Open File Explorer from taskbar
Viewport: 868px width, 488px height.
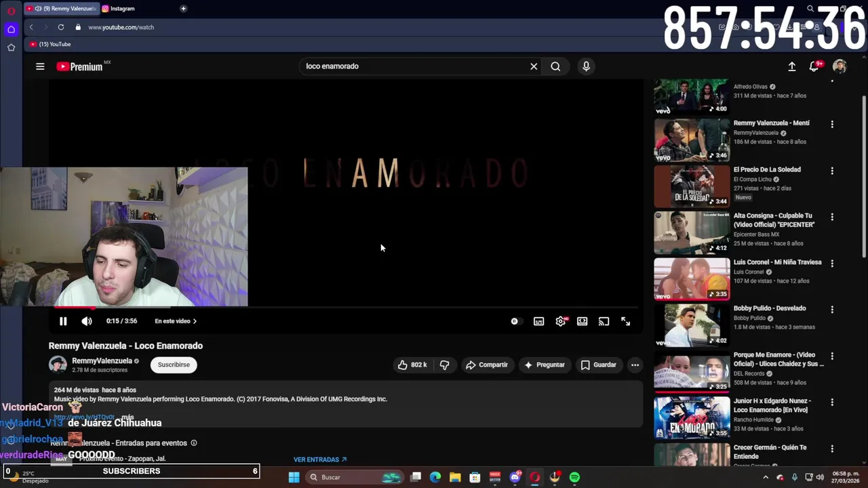455,477
